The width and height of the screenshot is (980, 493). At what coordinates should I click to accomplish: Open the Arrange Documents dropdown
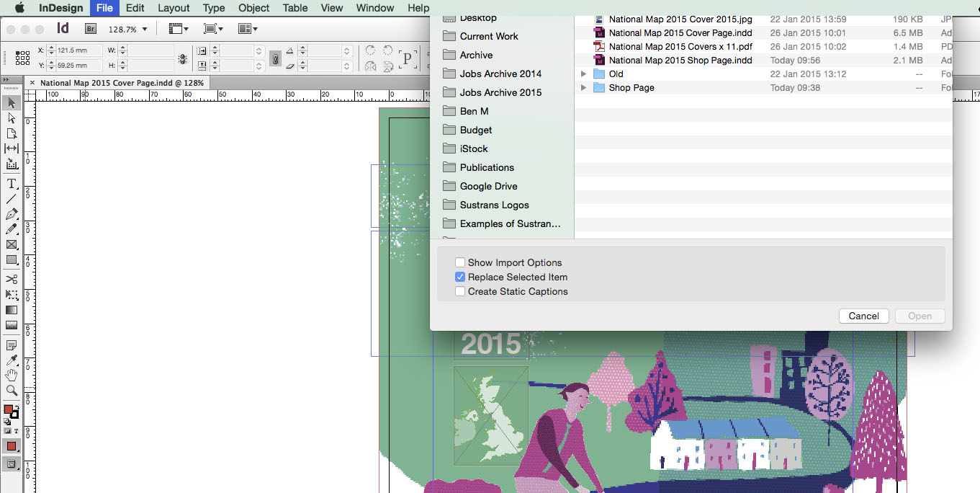click(x=248, y=29)
